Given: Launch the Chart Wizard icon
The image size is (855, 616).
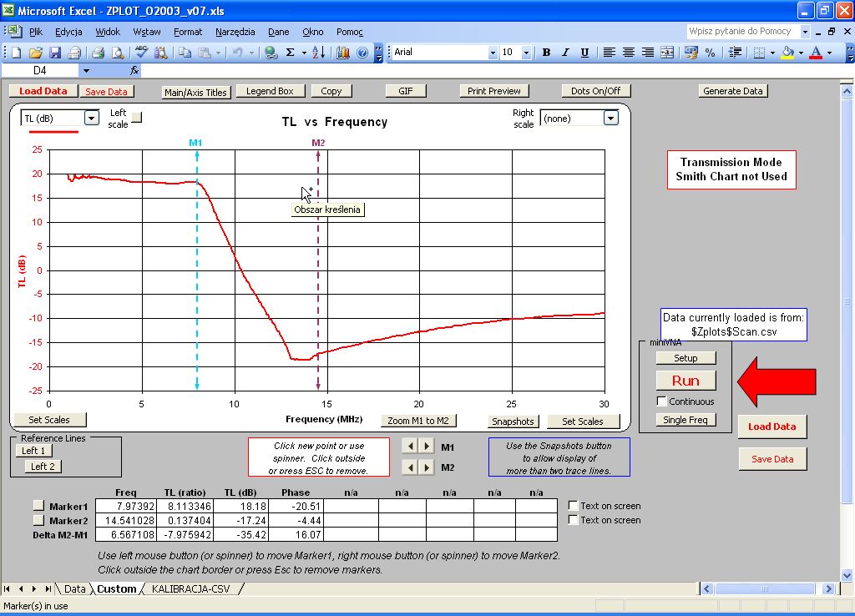Looking at the screenshot, I should (343, 53).
